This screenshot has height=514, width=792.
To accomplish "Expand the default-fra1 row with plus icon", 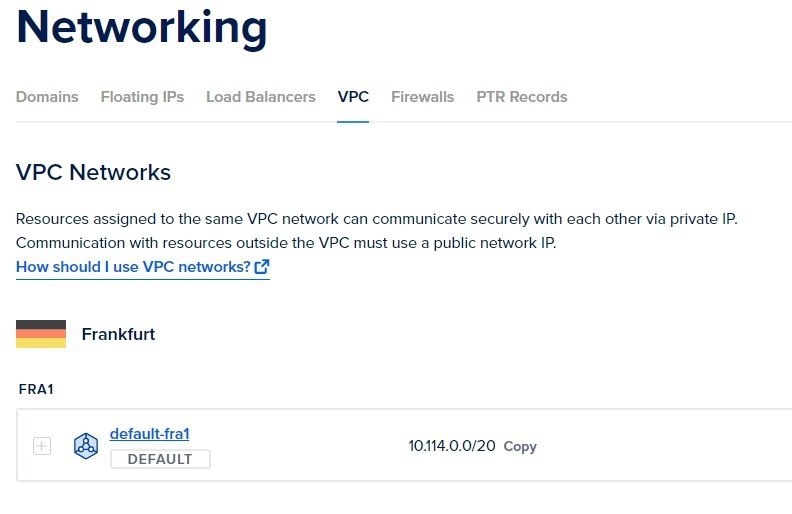I will click(x=42, y=446).
